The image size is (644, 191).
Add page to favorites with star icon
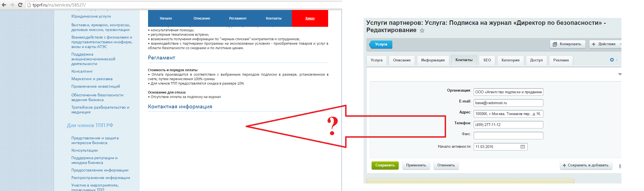(422, 30)
